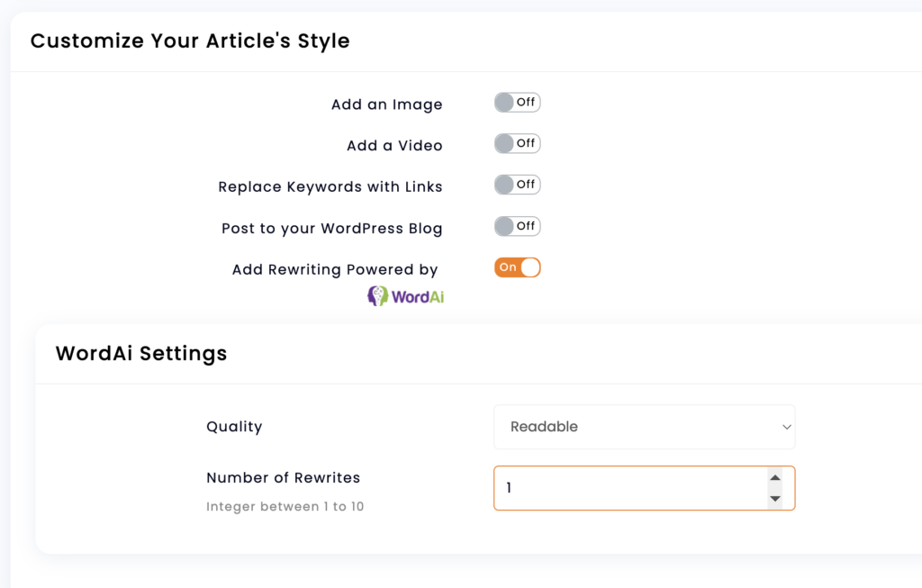Enable Post to your WordPress Blog

click(x=518, y=226)
